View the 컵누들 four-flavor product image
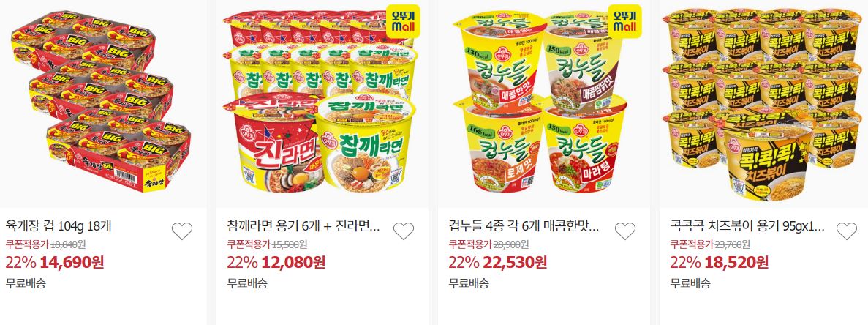868x325 pixels. tap(543, 103)
